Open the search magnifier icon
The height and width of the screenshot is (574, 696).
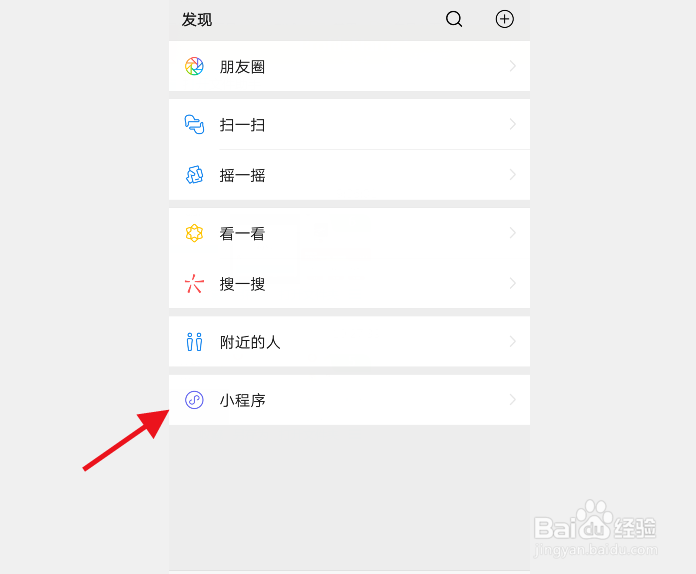(454, 19)
